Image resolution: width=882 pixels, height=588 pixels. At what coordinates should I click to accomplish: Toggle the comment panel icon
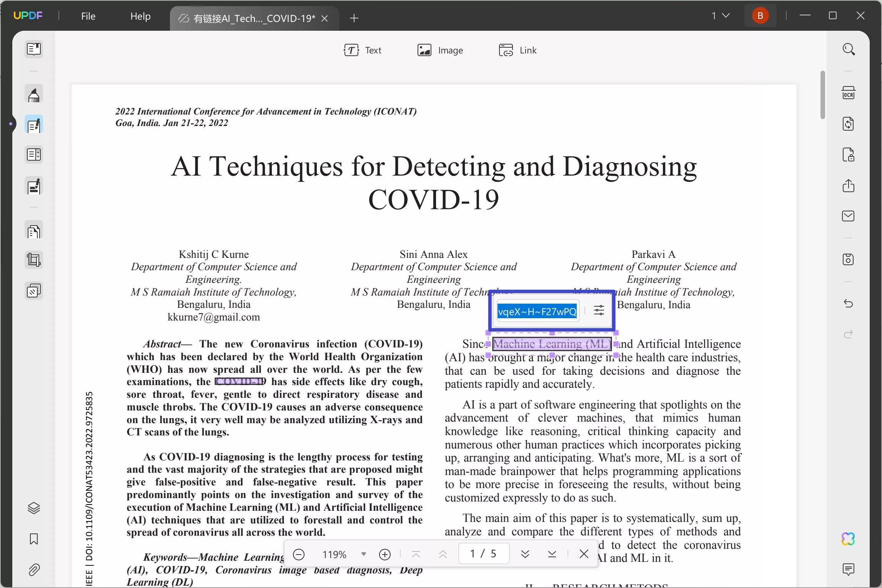pyautogui.click(x=849, y=570)
